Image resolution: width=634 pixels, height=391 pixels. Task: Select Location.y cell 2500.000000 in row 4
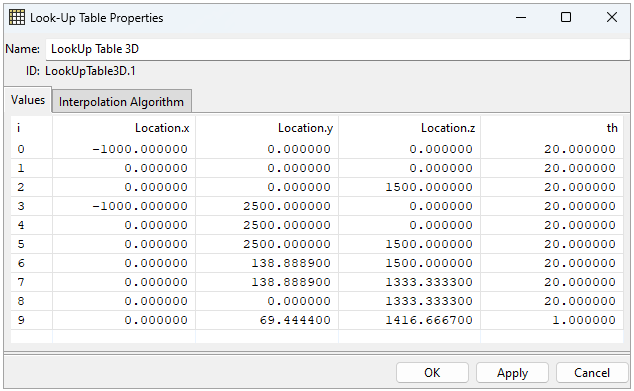267,225
